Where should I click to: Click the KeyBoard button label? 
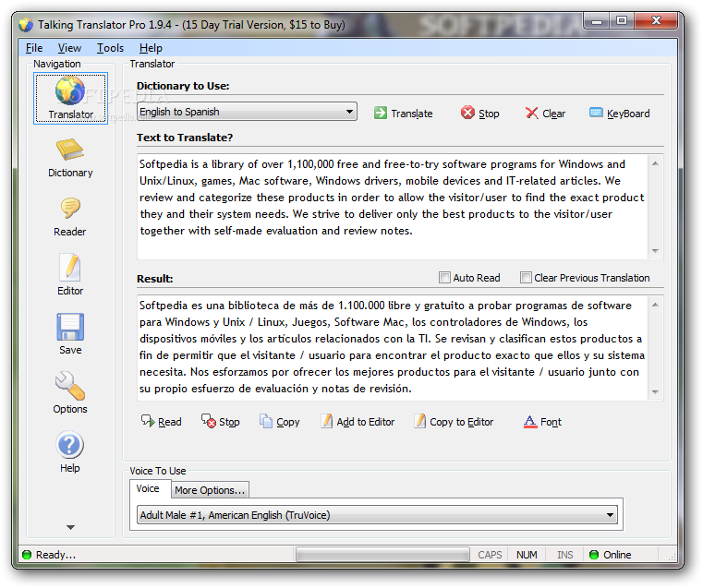coord(628,114)
